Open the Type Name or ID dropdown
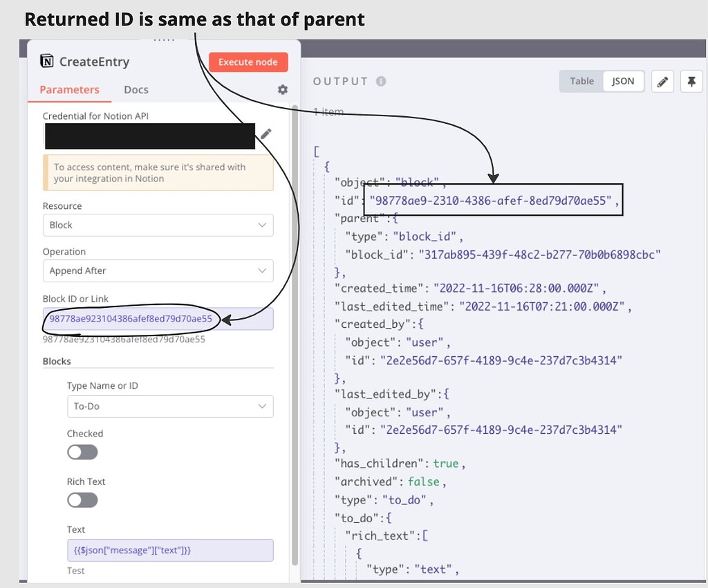 [170, 406]
